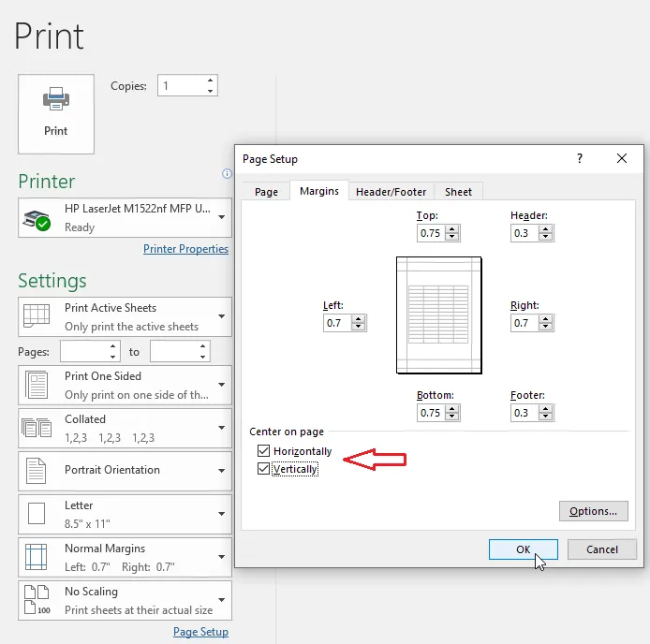Click the No Scaling pages icon
Viewport: 650px width, 644px height.
coord(37,600)
